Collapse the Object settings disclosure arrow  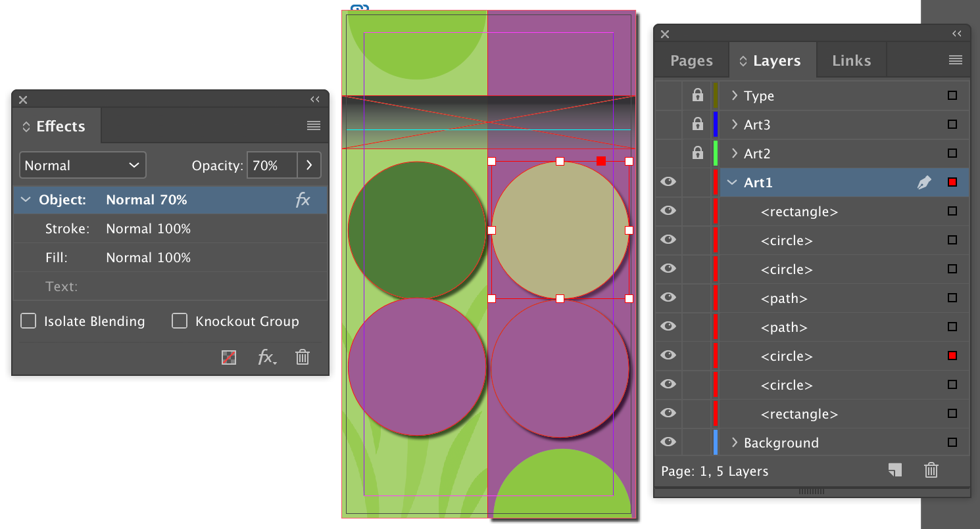26,200
